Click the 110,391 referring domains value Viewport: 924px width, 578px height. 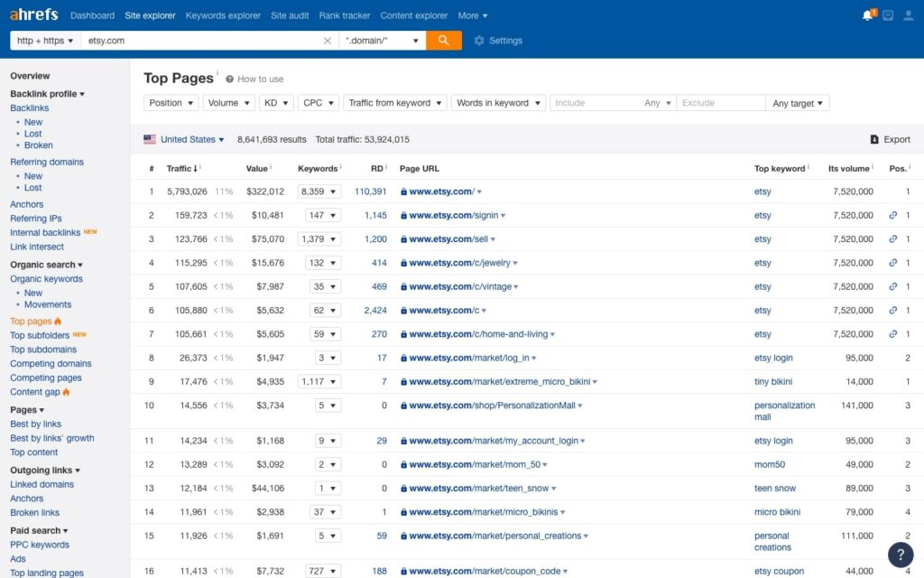point(370,191)
